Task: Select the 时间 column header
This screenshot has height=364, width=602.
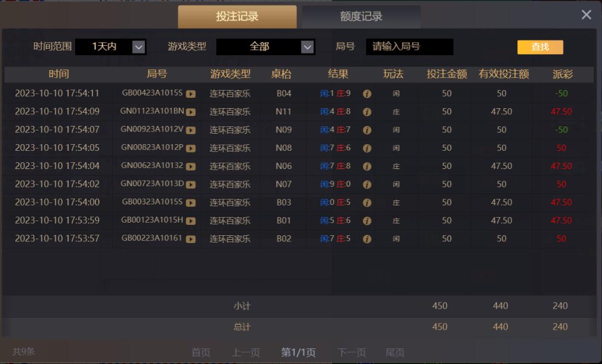Action: (59, 74)
